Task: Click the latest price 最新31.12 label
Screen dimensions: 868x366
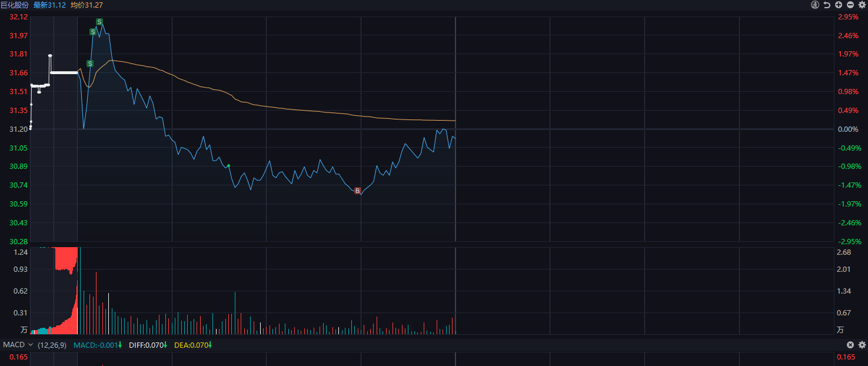Action: pos(49,5)
